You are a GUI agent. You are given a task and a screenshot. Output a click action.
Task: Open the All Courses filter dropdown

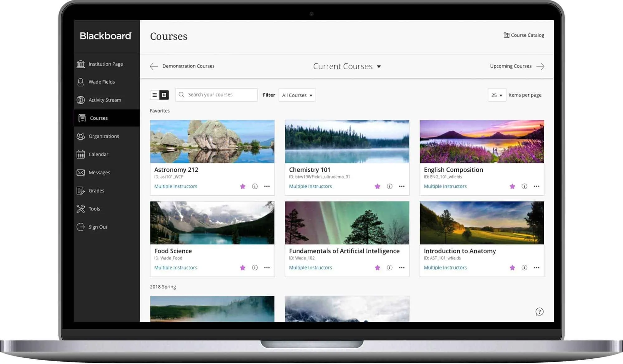pyautogui.click(x=297, y=95)
